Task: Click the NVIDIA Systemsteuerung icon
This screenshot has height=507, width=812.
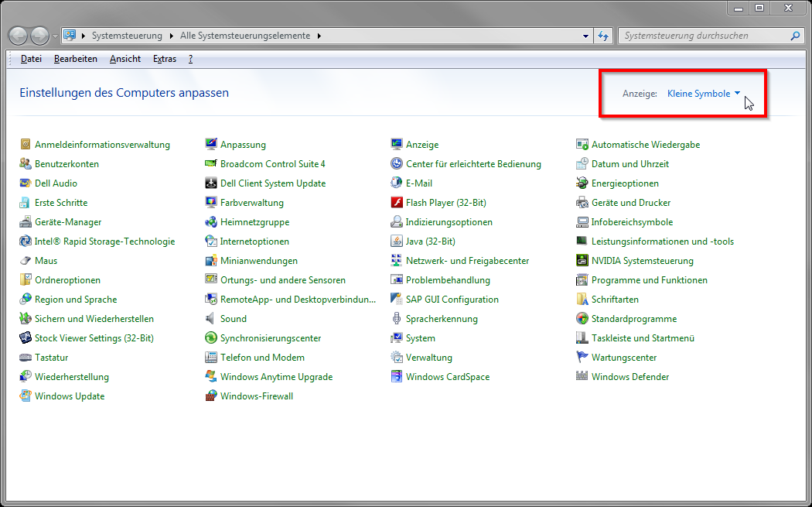Action: pos(582,261)
